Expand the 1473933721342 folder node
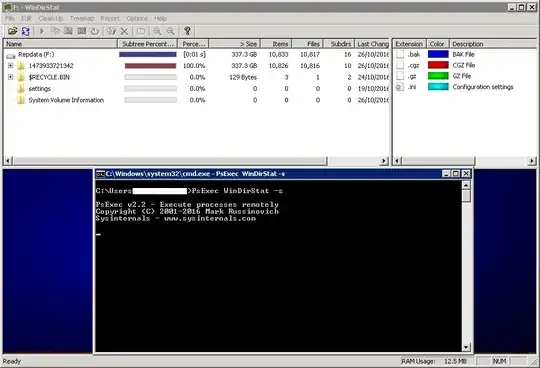The width and height of the screenshot is (540, 368). pos(10,65)
